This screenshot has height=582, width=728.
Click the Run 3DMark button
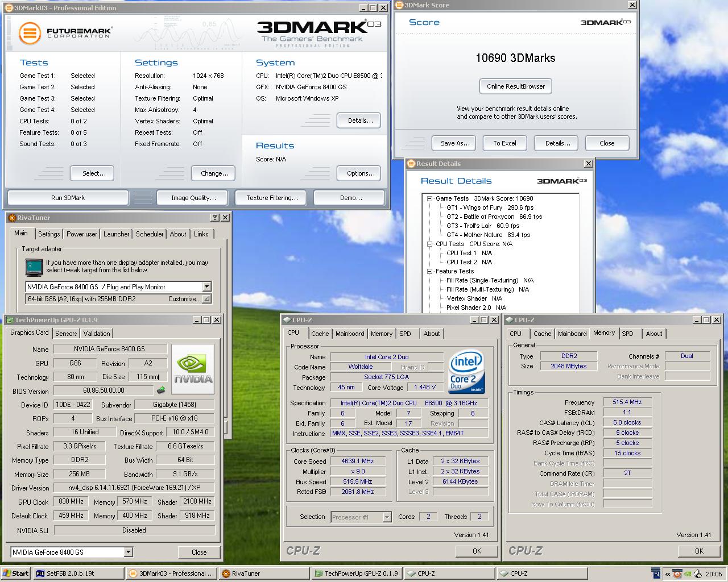pyautogui.click(x=68, y=198)
